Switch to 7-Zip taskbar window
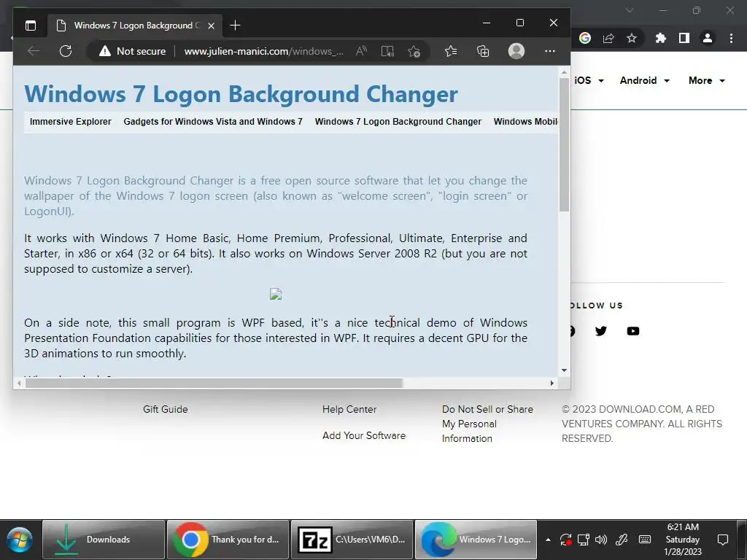 (352, 540)
